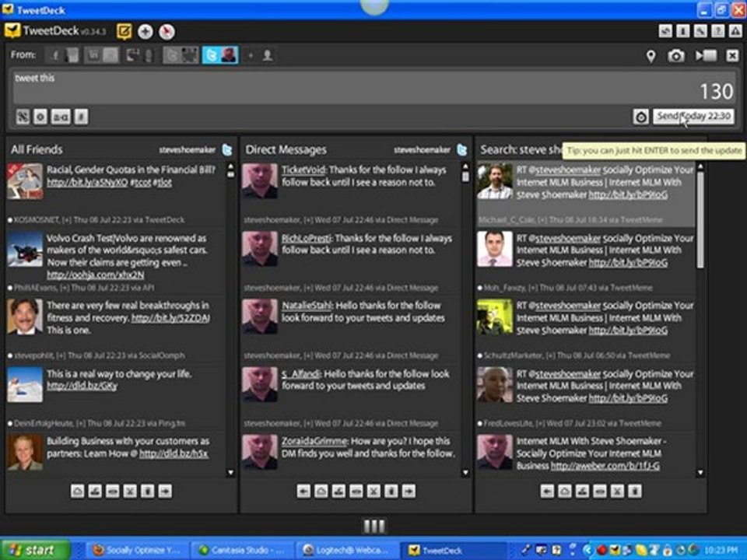Click the Volvo crash test tweet avatar thumbnail
Viewport: 747px width, 560px height.
[x=25, y=249]
